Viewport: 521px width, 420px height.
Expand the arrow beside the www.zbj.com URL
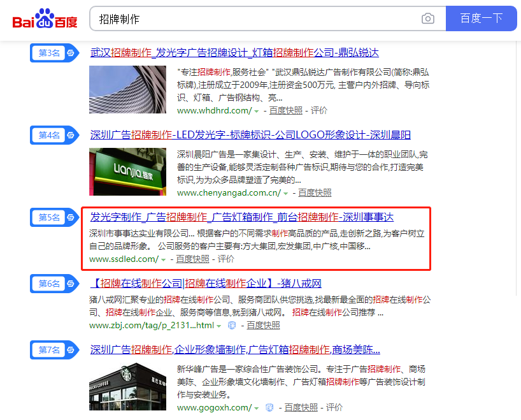218,326
